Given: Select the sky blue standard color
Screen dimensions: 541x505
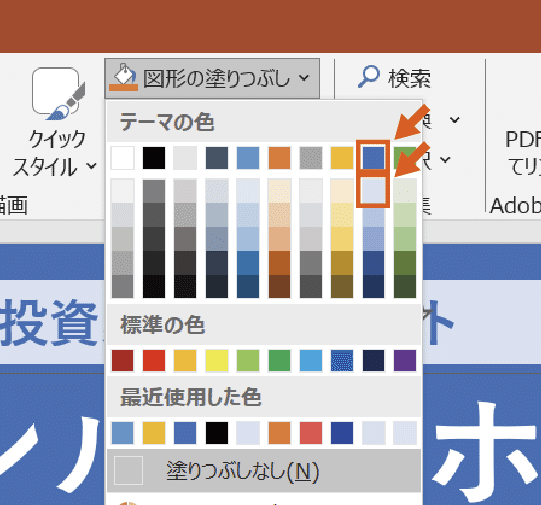Looking at the screenshot, I should click(311, 360).
